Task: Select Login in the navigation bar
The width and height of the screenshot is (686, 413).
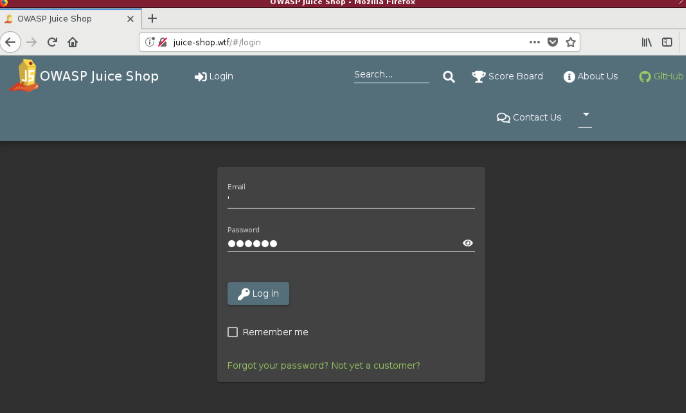Action: (214, 77)
